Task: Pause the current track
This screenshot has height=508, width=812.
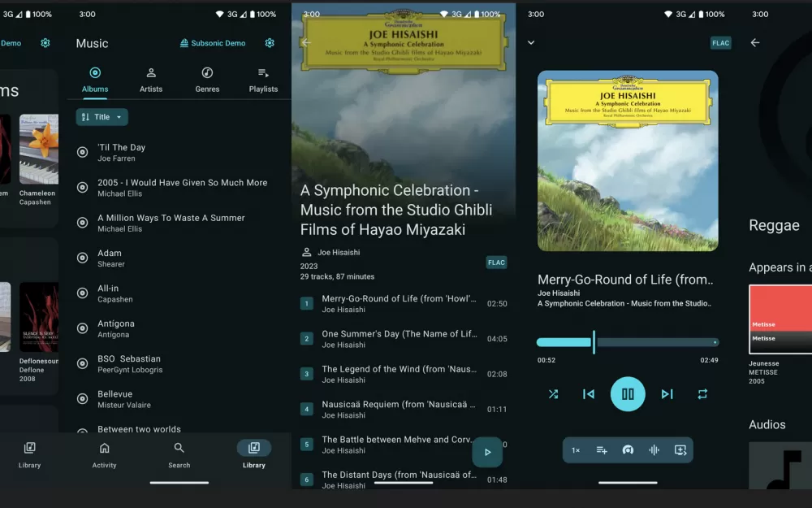Action: [x=628, y=394]
